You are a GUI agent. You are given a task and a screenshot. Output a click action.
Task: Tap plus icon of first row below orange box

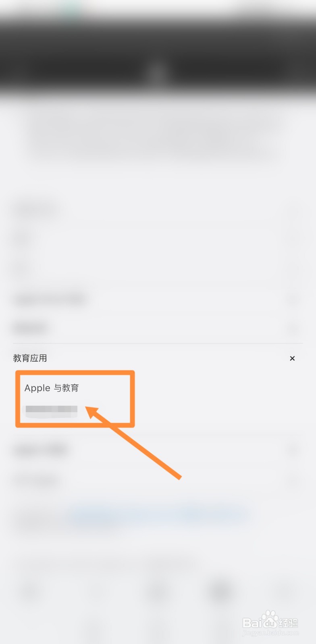click(x=293, y=450)
